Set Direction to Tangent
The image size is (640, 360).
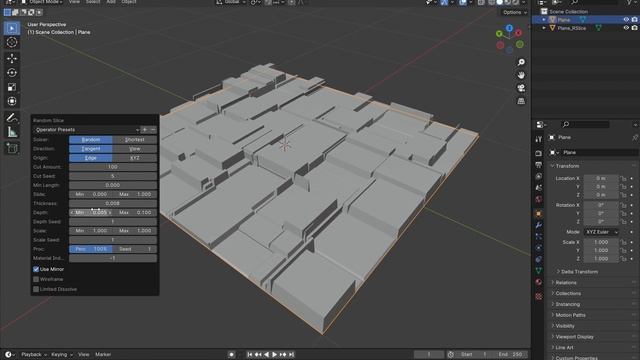pos(91,149)
